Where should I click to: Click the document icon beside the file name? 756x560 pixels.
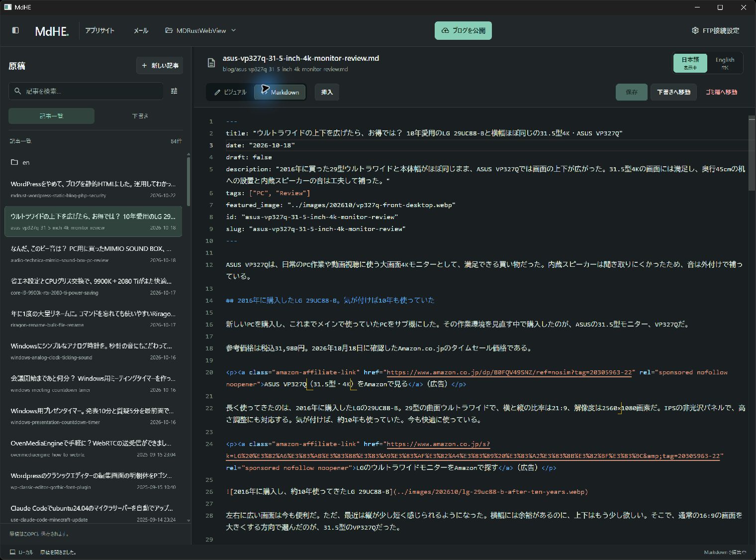(x=211, y=63)
